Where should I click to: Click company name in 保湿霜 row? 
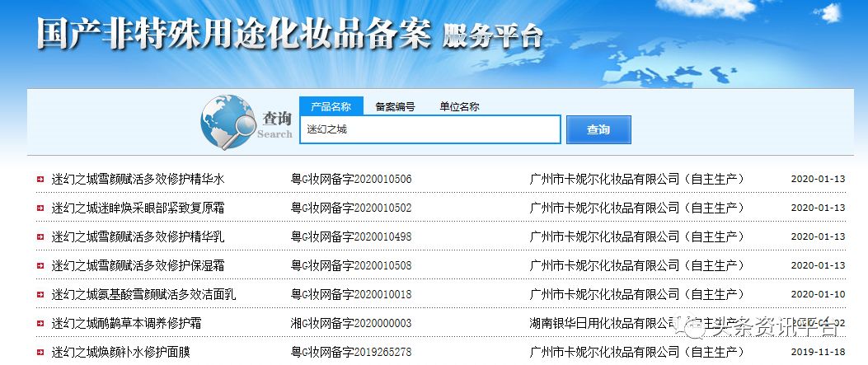pos(637,265)
